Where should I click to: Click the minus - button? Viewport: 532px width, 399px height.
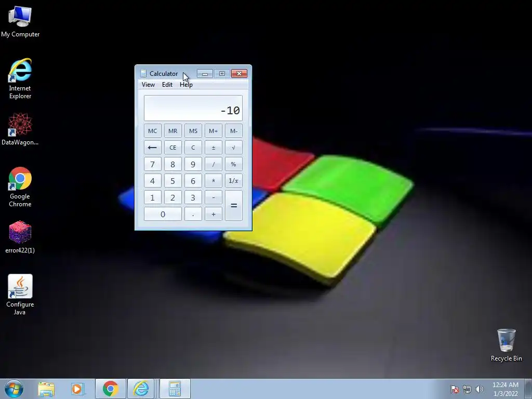pos(214,197)
